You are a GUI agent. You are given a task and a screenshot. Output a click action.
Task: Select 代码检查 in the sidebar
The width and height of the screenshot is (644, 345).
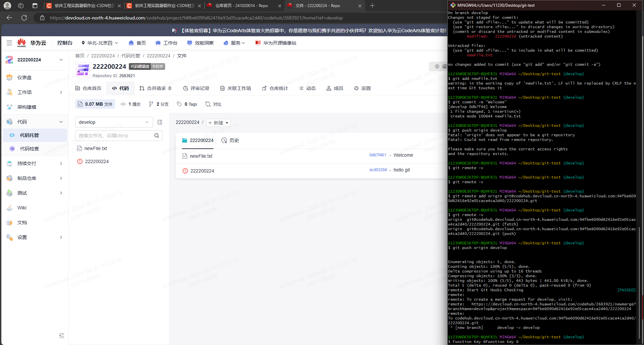point(30,149)
